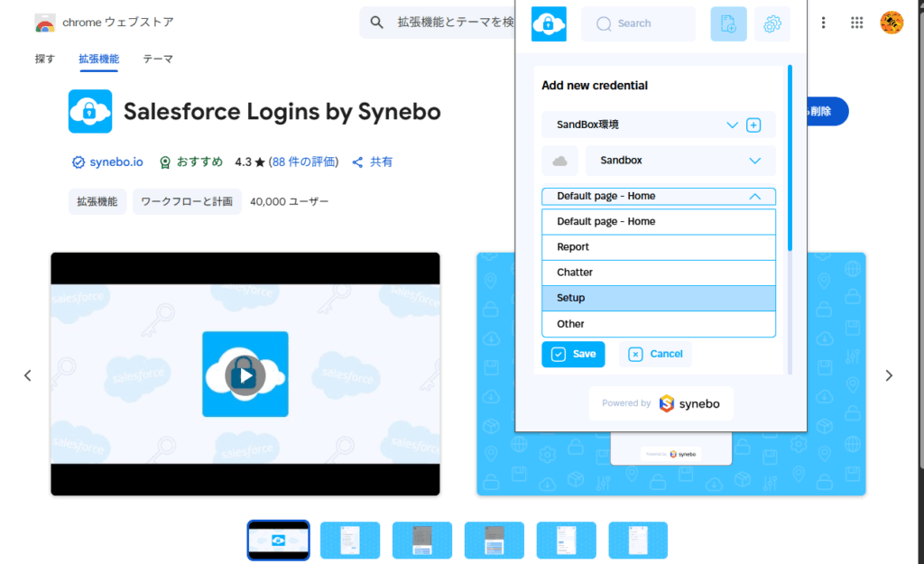This screenshot has height=564, width=924.
Task: Switch to the テーマ tab
Action: (x=158, y=60)
